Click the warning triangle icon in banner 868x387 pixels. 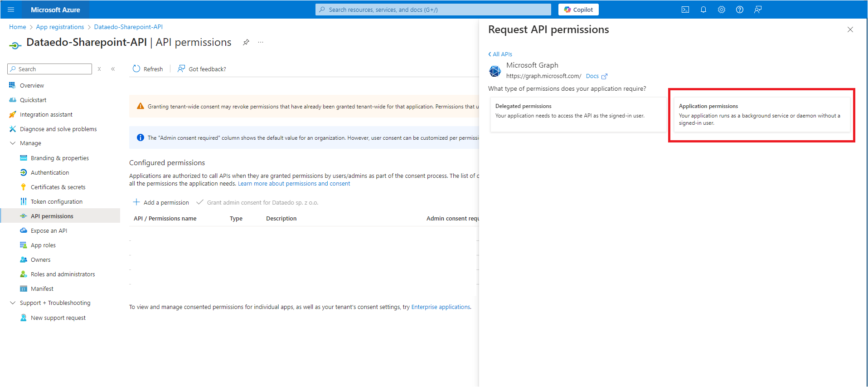click(141, 106)
